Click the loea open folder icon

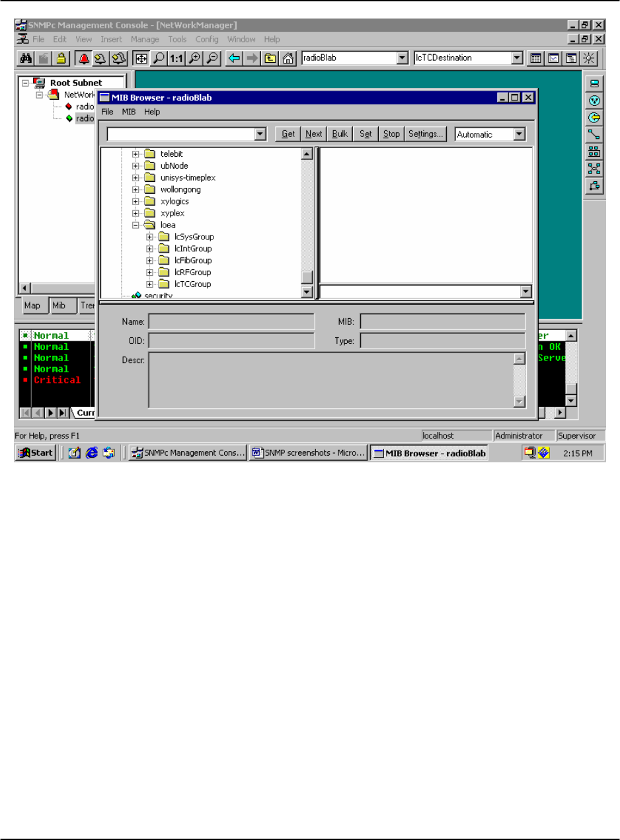pyautogui.click(x=149, y=225)
